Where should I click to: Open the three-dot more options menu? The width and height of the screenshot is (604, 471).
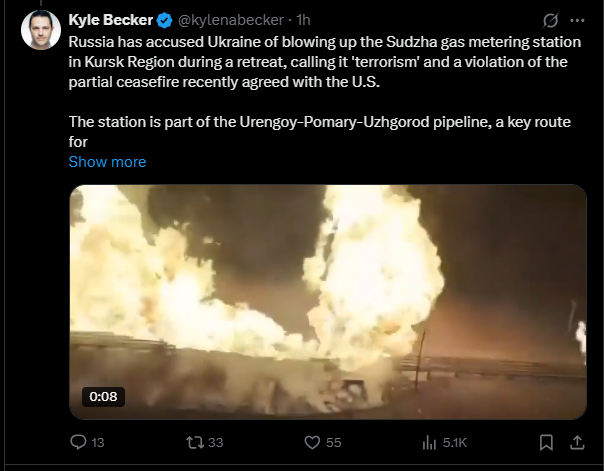point(577,21)
